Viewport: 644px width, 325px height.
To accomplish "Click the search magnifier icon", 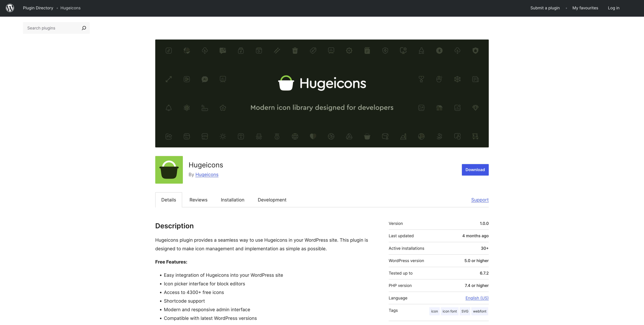I will coord(84,28).
